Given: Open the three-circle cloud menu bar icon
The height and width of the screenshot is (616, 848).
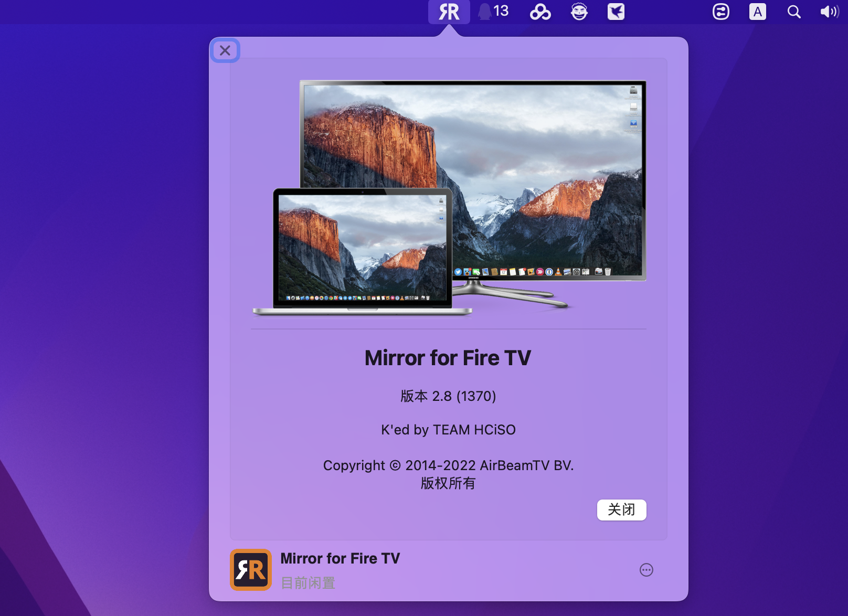Looking at the screenshot, I should pyautogui.click(x=540, y=12).
